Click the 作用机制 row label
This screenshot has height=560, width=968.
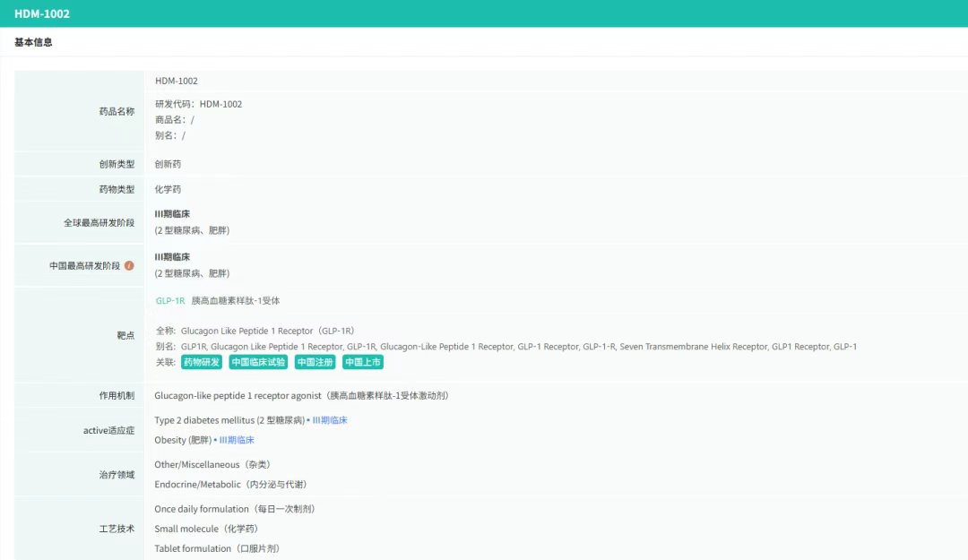tap(117, 396)
